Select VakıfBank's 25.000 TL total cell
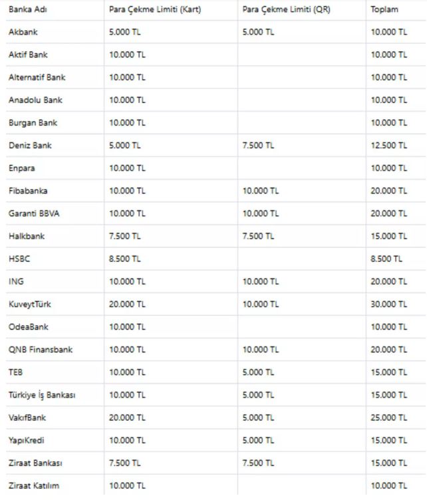The width and height of the screenshot is (427, 504). (389, 418)
